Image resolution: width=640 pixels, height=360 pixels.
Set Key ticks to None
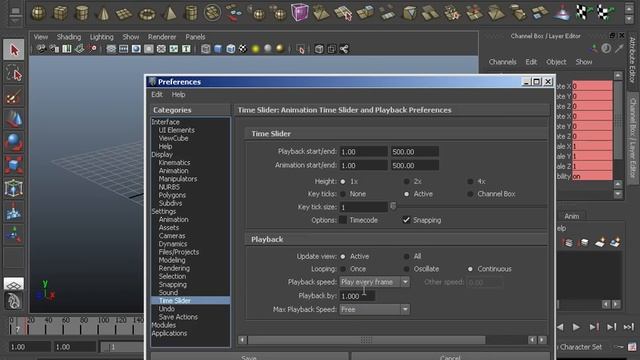tap(343, 194)
